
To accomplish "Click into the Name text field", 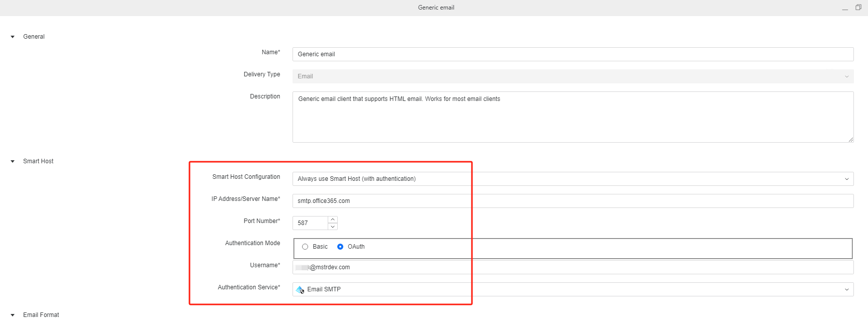I will [572, 54].
